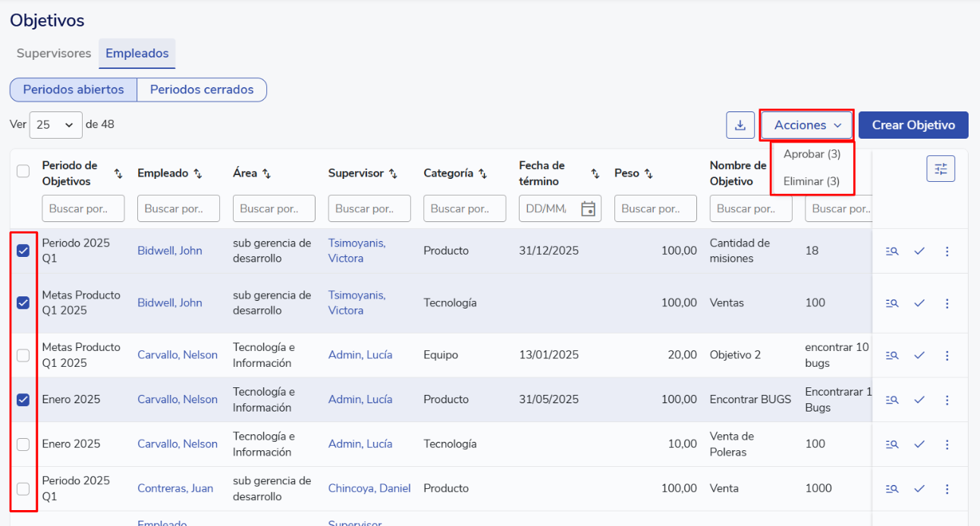Open the Contreras, Juan employee link
980x526 pixels.
[175, 489]
